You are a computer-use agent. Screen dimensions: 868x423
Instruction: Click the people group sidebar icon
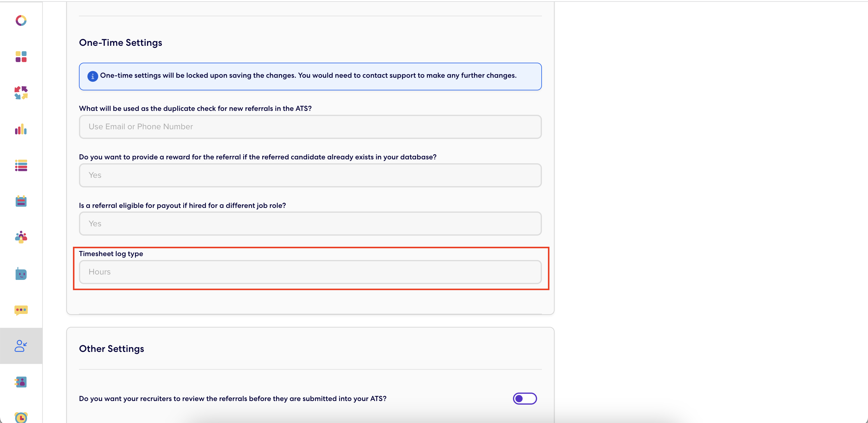[21, 237]
